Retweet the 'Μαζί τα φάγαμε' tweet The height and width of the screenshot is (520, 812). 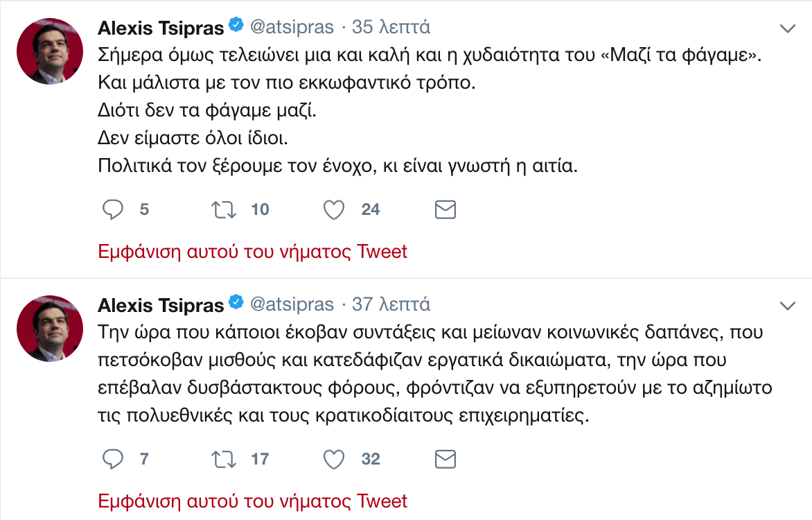[x=223, y=209]
